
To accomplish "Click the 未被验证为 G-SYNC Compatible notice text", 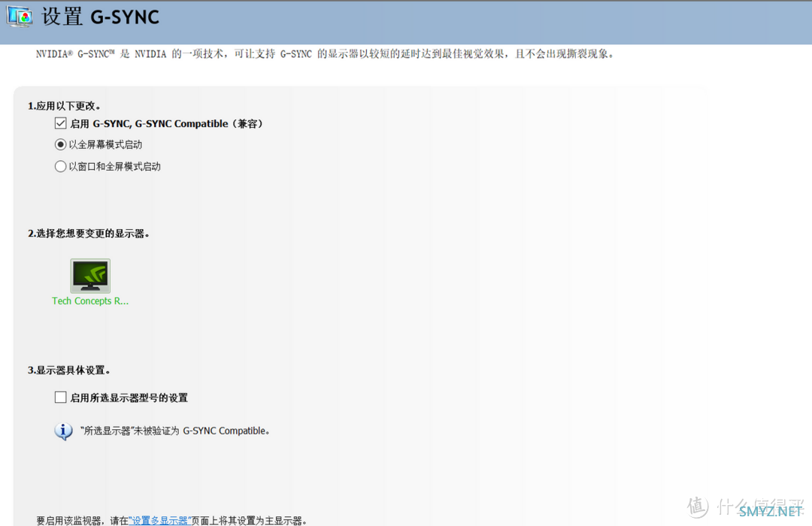I will (175, 431).
